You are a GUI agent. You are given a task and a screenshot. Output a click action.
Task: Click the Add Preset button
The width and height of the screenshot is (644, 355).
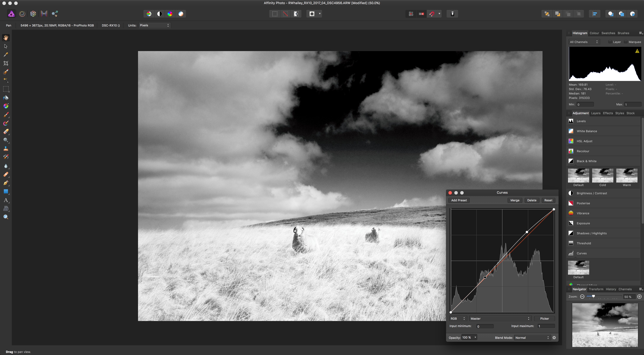[459, 200]
